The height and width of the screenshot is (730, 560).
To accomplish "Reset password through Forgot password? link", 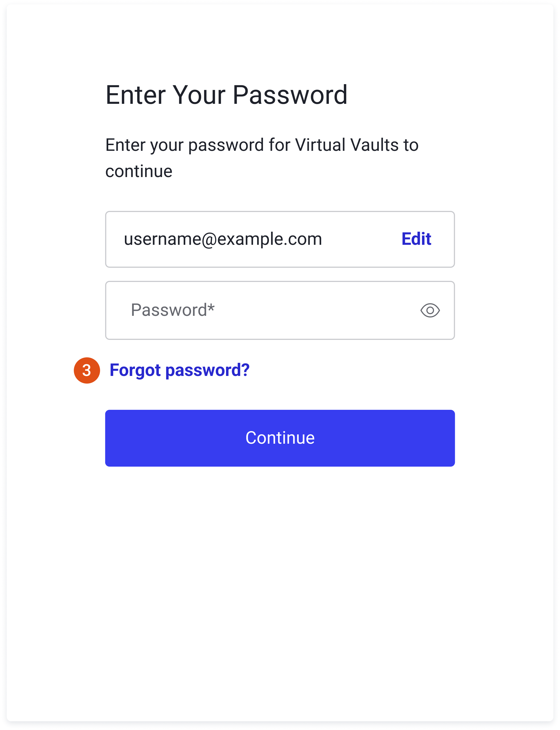I will tap(179, 370).
